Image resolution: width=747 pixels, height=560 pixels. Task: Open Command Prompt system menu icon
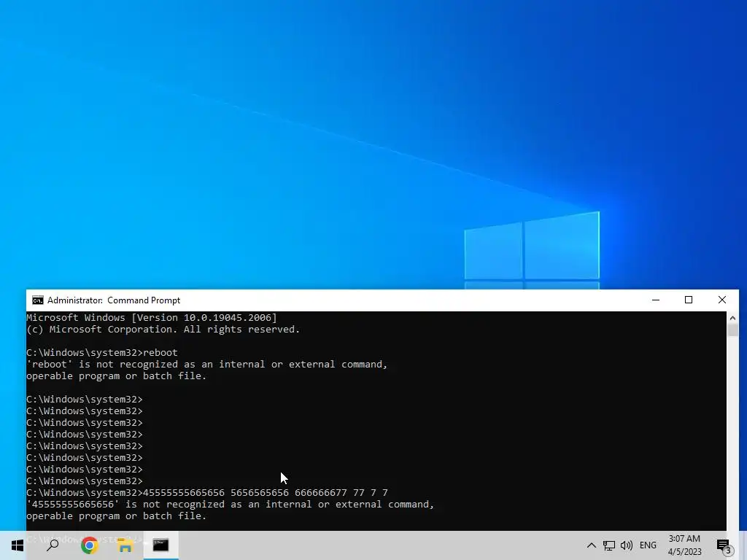(38, 300)
